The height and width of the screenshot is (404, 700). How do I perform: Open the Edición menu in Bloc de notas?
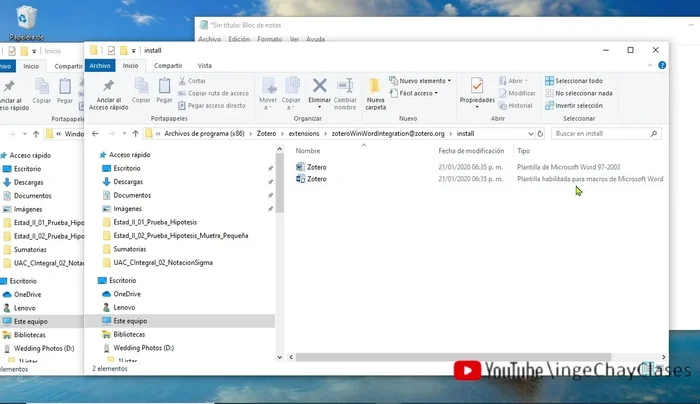239,39
